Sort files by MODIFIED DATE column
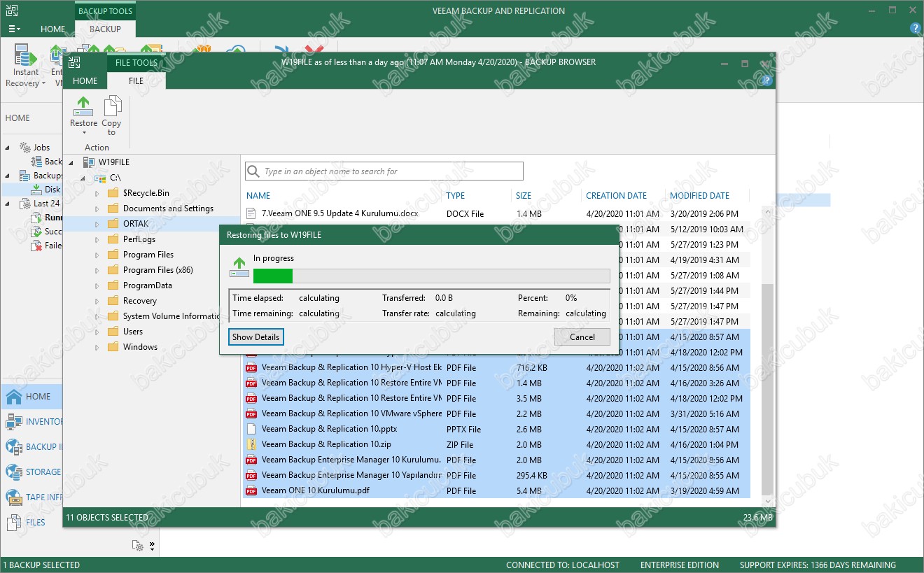 coord(699,196)
